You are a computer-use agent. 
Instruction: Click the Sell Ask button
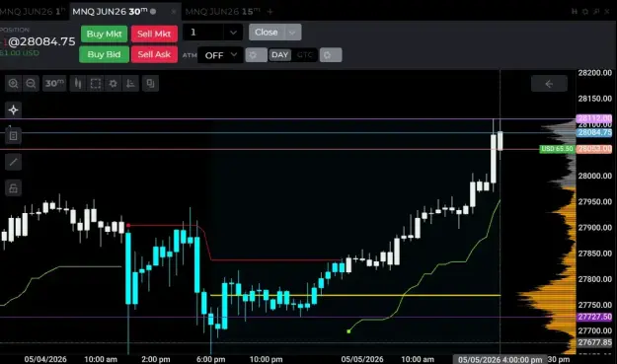pos(154,54)
